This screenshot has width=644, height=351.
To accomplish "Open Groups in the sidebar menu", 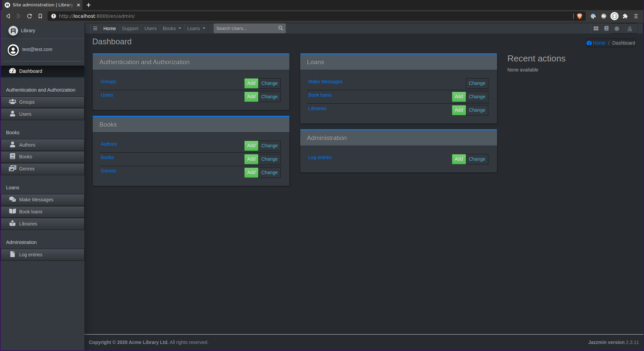I will click(43, 102).
